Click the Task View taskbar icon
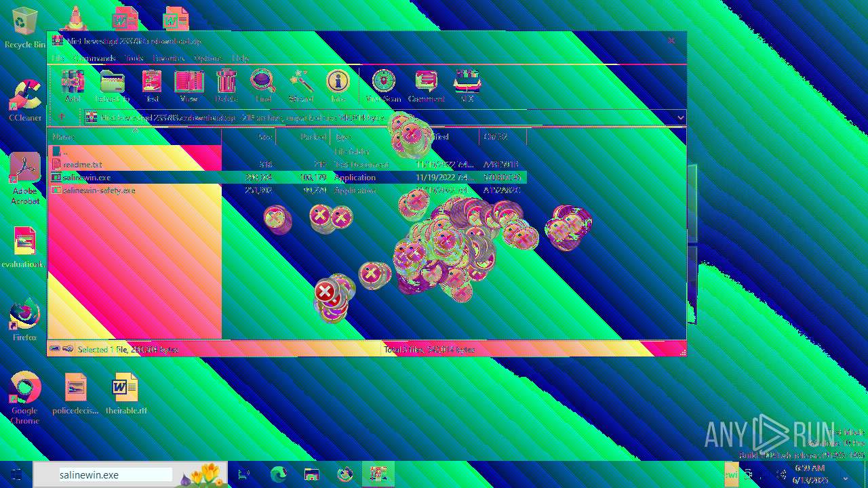This screenshot has width=868, height=488. click(244, 474)
